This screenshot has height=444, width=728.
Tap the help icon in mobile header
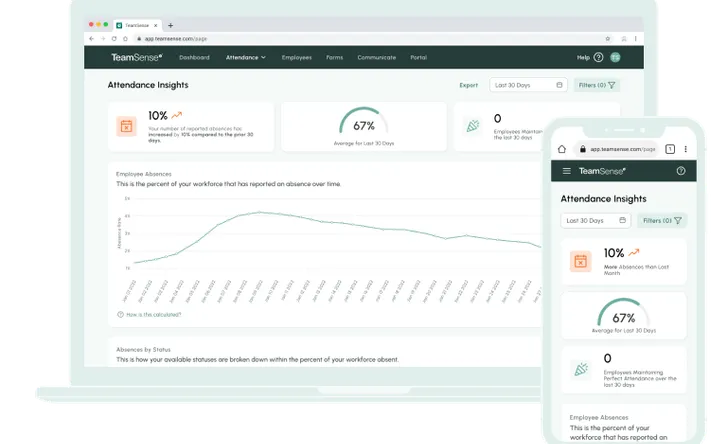click(x=681, y=171)
